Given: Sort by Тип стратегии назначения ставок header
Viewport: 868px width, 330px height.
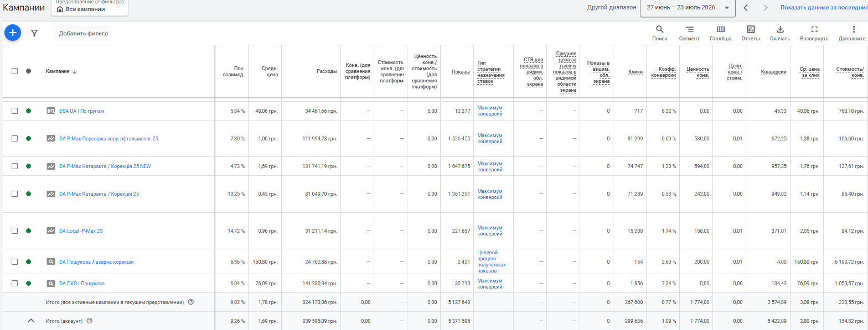Looking at the screenshot, I should tap(489, 72).
